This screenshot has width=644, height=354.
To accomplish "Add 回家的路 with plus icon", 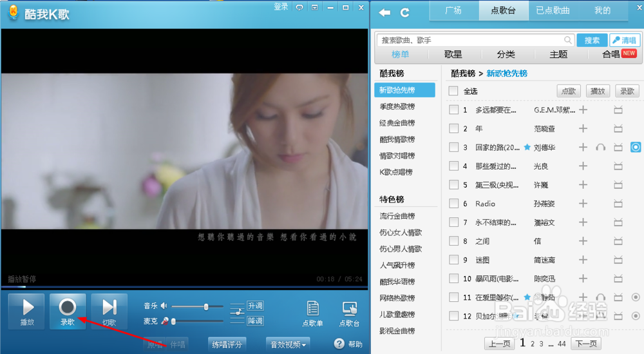I will coord(583,147).
